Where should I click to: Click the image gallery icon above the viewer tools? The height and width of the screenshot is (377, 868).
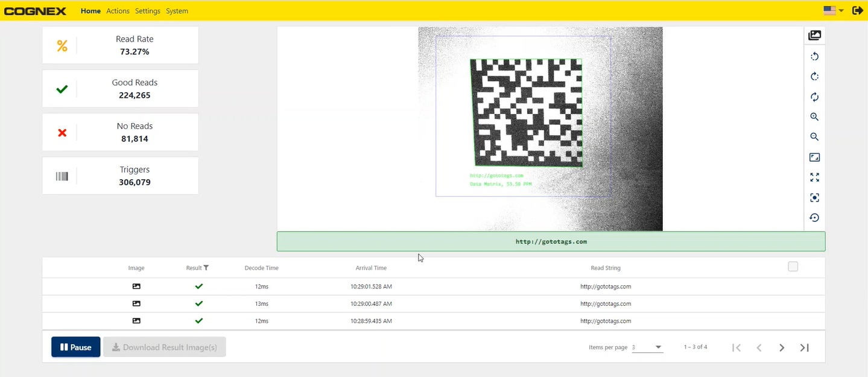pyautogui.click(x=814, y=36)
